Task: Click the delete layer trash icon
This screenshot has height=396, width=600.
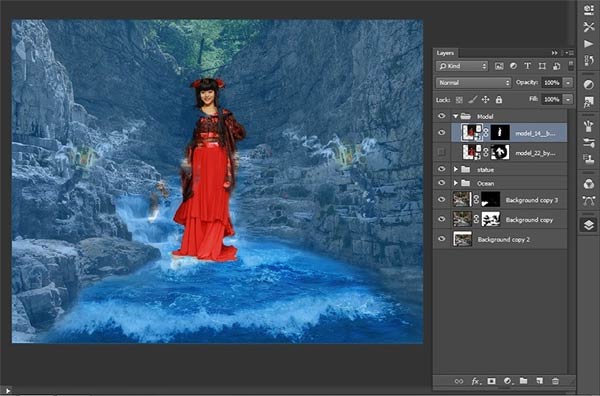Action: point(555,381)
